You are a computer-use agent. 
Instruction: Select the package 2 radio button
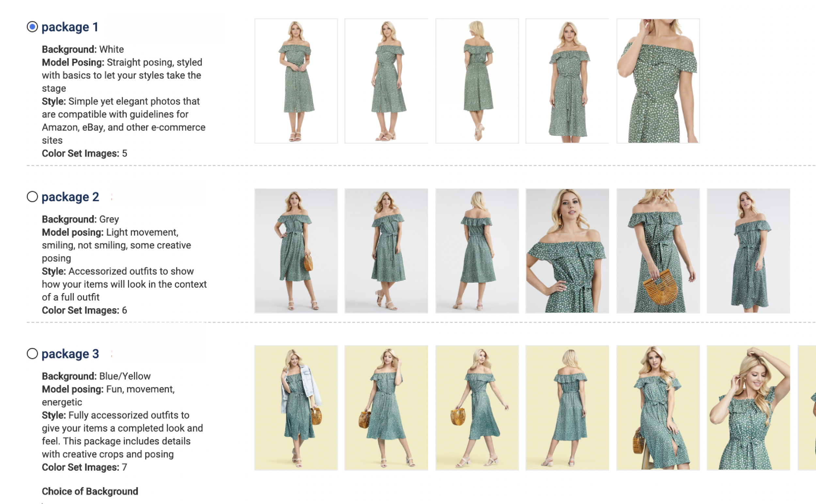(x=32, y=197)
